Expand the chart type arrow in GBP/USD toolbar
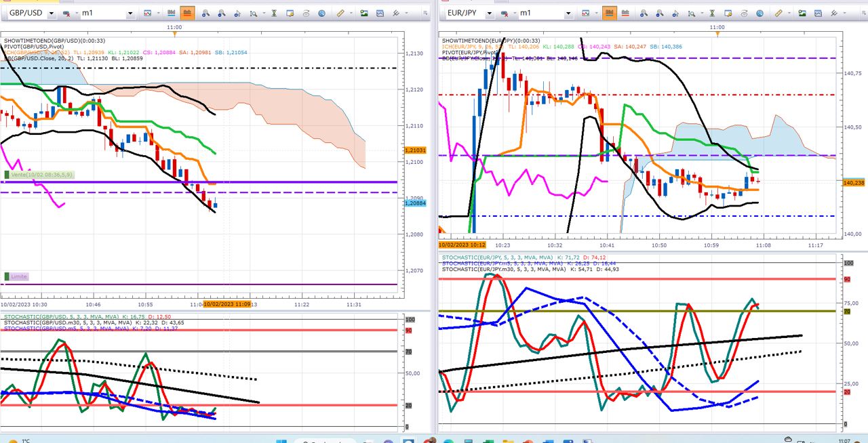Screen dimensions: 868x443 coord(159,13)
